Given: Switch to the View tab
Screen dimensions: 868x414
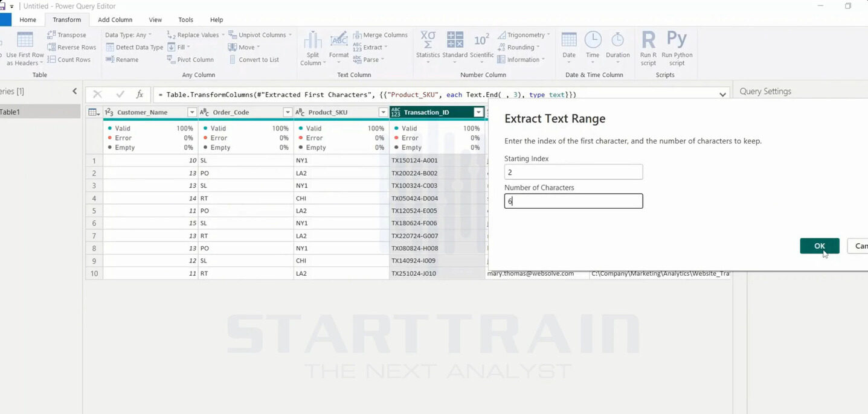Looking at the screenshot, I should click(155, 20).
